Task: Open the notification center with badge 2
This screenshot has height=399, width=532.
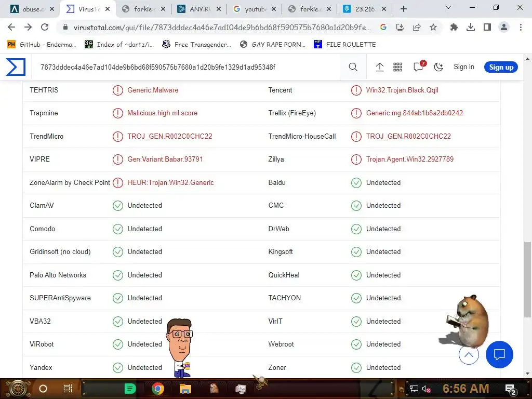Action: [511, 390]
